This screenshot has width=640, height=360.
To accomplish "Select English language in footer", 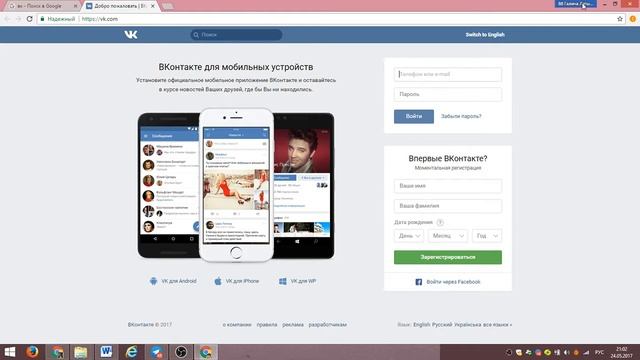I will click(422, 325).
